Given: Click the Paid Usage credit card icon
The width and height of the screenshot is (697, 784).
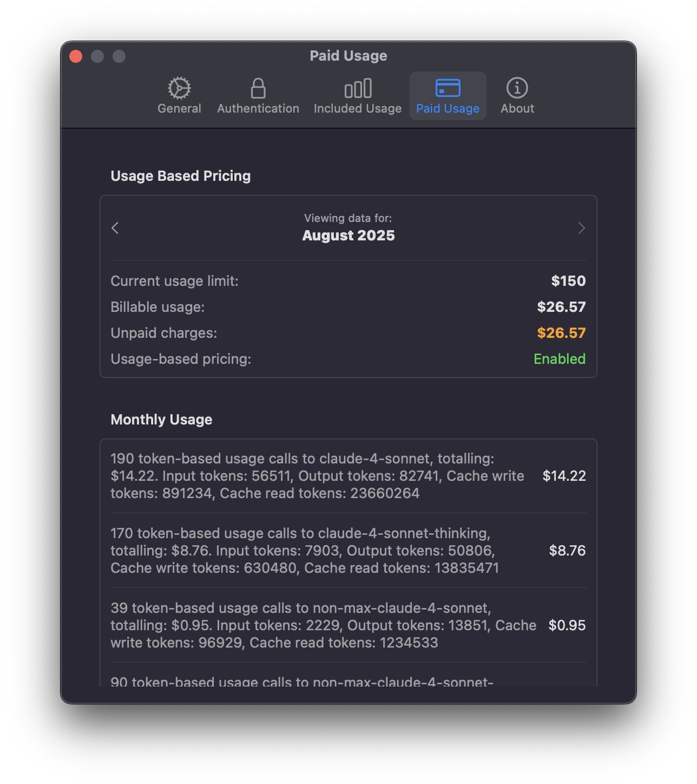Looking at the screenshot, I should pyautogui.click(x=448, y=88).
